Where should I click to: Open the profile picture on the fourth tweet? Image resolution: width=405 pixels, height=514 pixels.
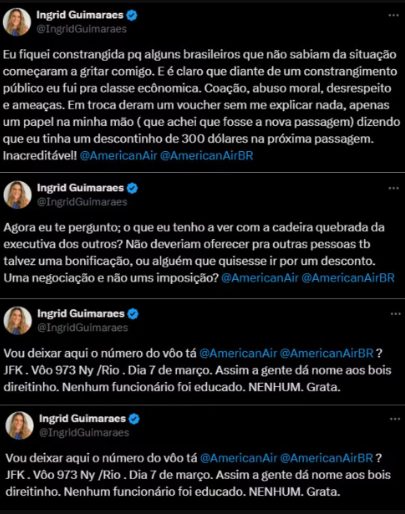19,426
